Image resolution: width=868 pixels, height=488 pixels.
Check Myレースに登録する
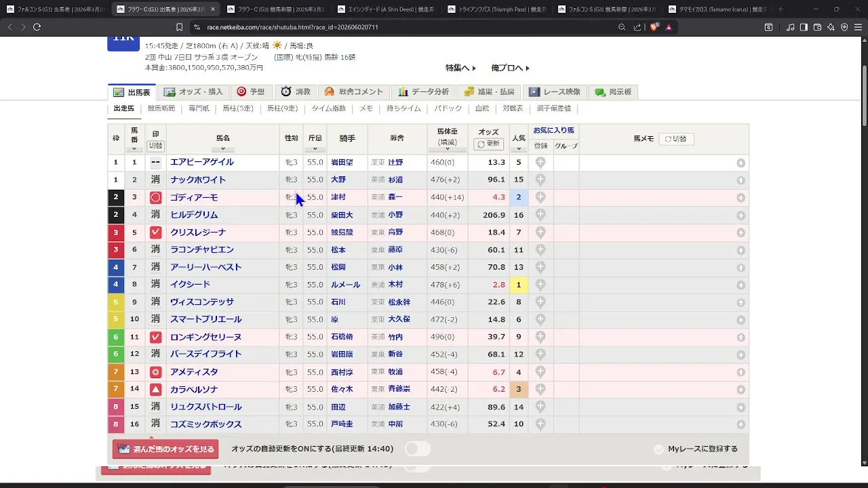coord(696,449)
